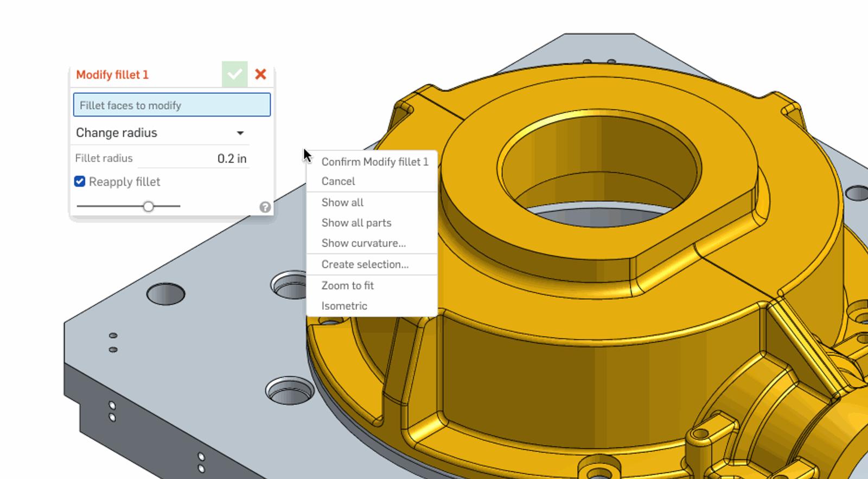This screenshot has width=868, height=479.
Task: Open Create selection... menu entry
Action: click(x=365, y=264)
